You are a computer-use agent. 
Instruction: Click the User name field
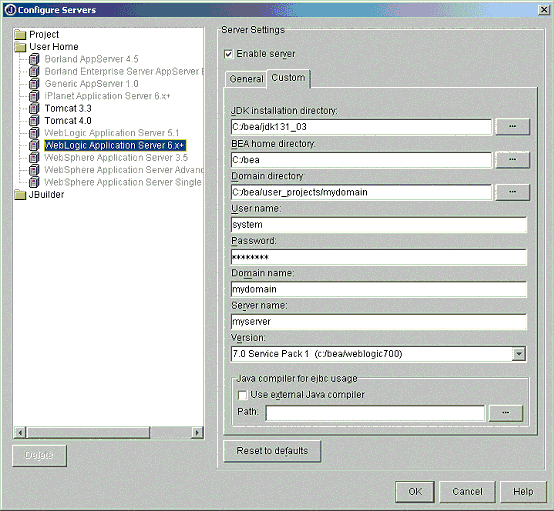pos(379,225)
